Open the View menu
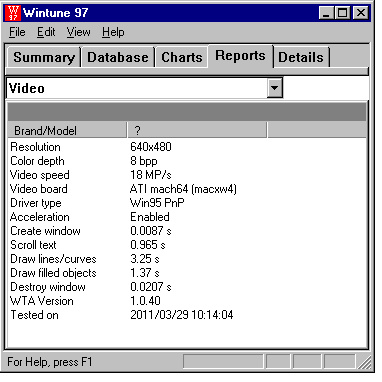The image size is (382, 382). 79,32
